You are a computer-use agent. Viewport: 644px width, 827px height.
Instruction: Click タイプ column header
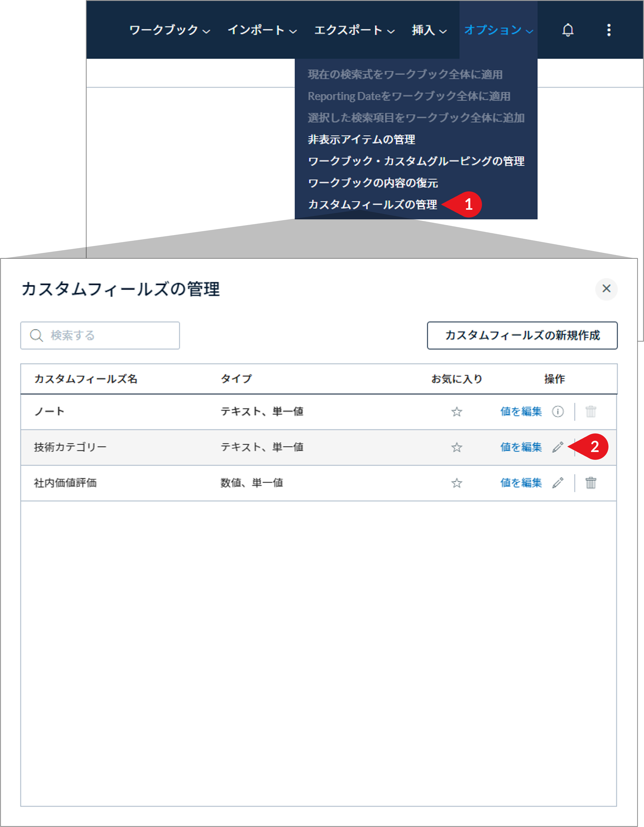pyautogui.click(x=236, y=379)
